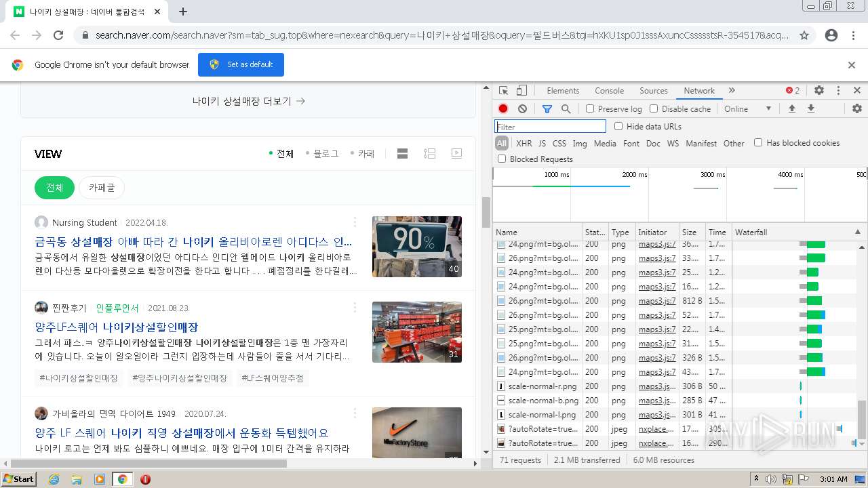
Task: Open the media player taskbar icon
Action: coord(100,479)
